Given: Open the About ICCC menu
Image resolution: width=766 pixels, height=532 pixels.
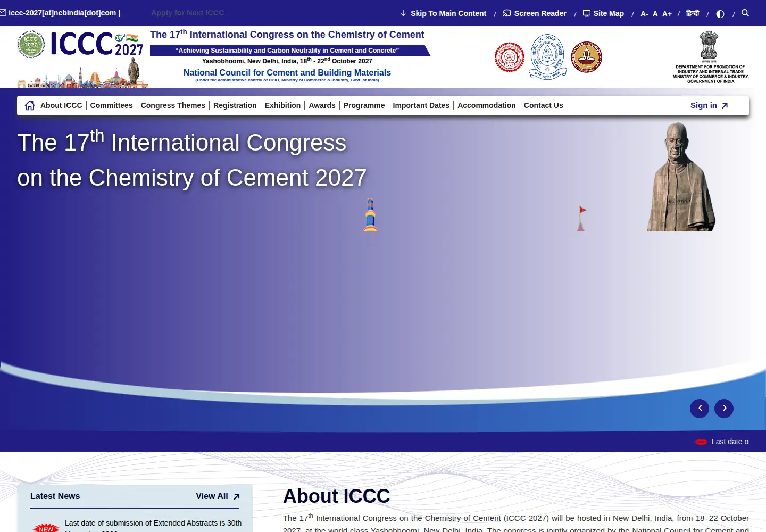Looking at the screenshot, I should point(61,105).
